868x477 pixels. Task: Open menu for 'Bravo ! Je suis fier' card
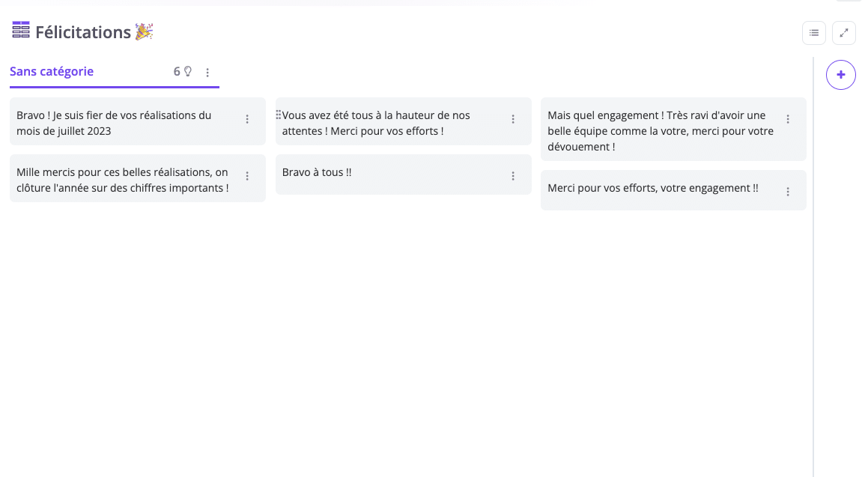[x=247, y=119]
